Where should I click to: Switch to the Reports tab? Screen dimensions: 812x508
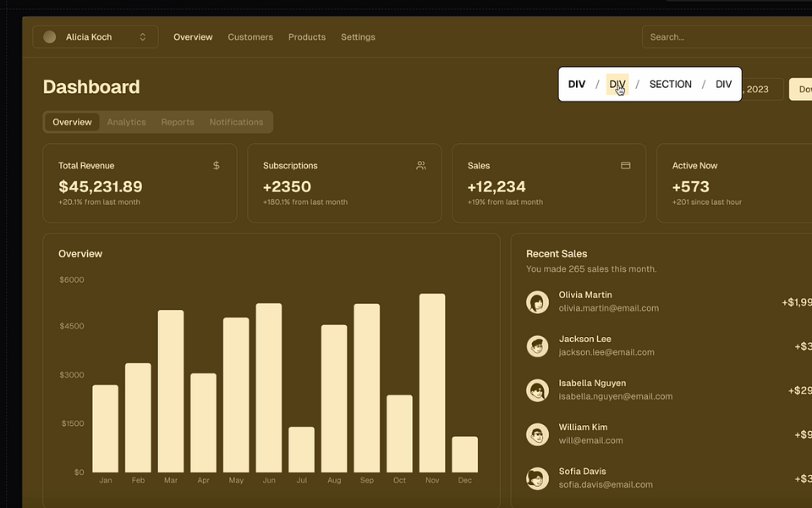178,122
